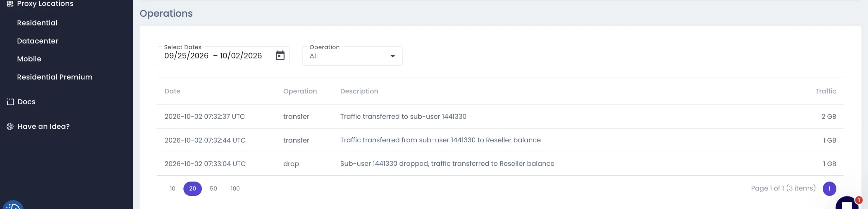Screen dimensions: 868x209
Task: Click the 2 GB traffic value
Action: pyautogui.click(x=829, y=116)
